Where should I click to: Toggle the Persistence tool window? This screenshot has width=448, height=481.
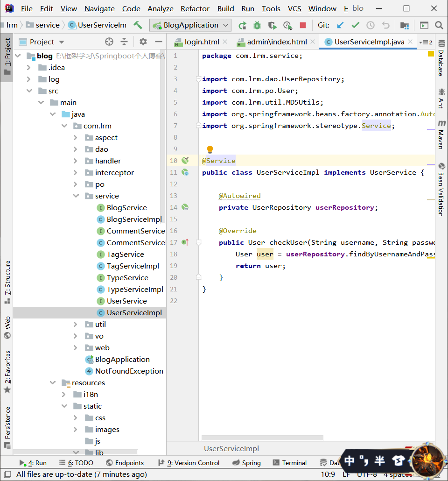pos(7,428)
